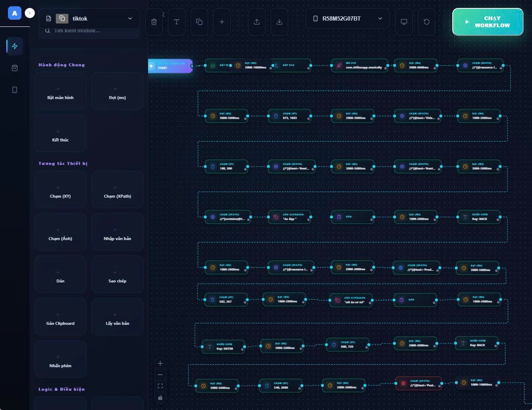The image size is (532, 410).
Task: Toggle the canvas lock icon
Action: click(x=160, y=397)
